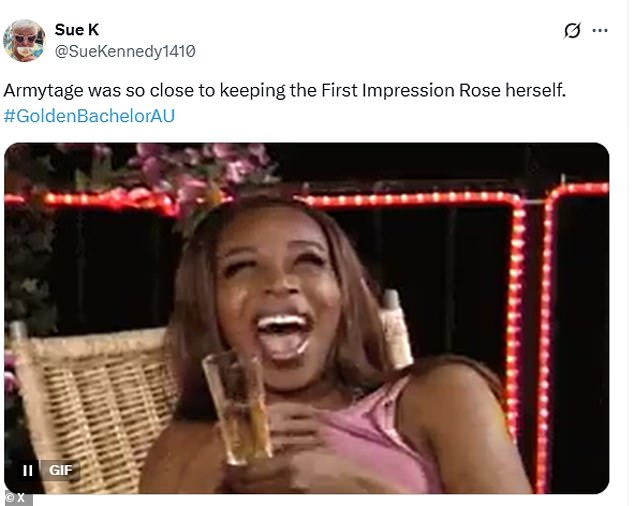634x506 pixels.
Task: Click the tweet text about Armytage
Action: (x=285, y=91)
